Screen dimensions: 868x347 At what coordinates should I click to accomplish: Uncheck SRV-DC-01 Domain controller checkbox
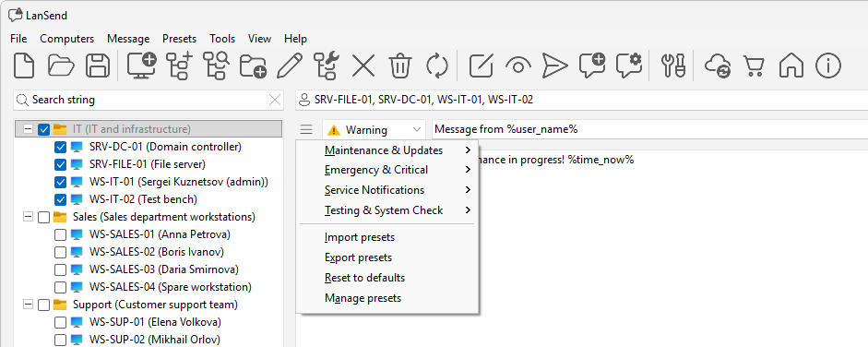pyautogui.click(x=60, y=148)
